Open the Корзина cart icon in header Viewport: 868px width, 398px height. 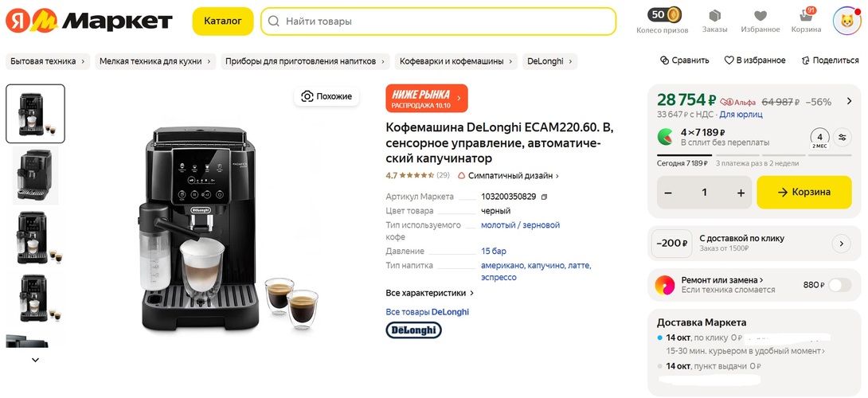pyautogui.click(x=806, y=18)
